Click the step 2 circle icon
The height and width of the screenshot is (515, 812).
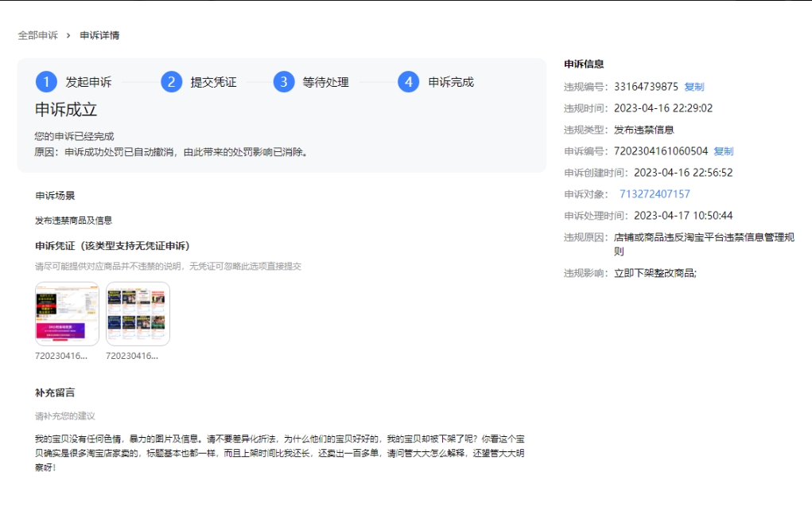[171, 82]
